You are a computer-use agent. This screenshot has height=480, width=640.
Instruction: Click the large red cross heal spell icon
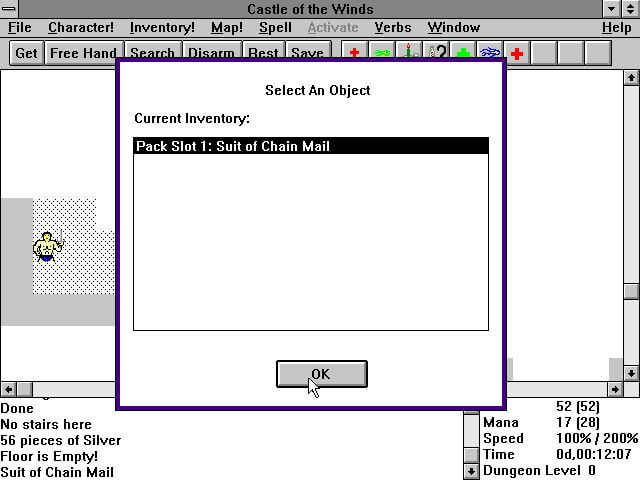click(x=517, y=53)
